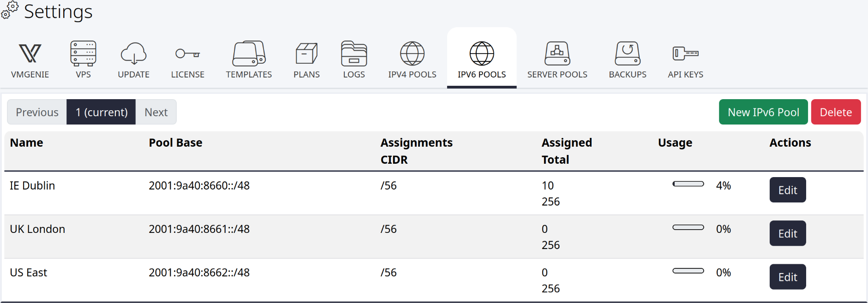Click the red Delete button

[836, 112]
